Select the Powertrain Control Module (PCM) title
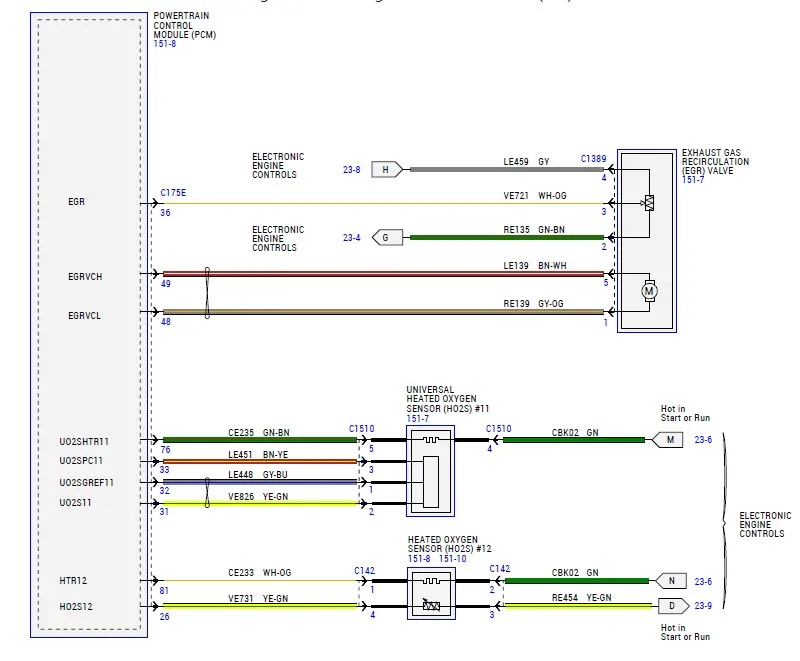This screenshot has height=661, width=800. 185,25
